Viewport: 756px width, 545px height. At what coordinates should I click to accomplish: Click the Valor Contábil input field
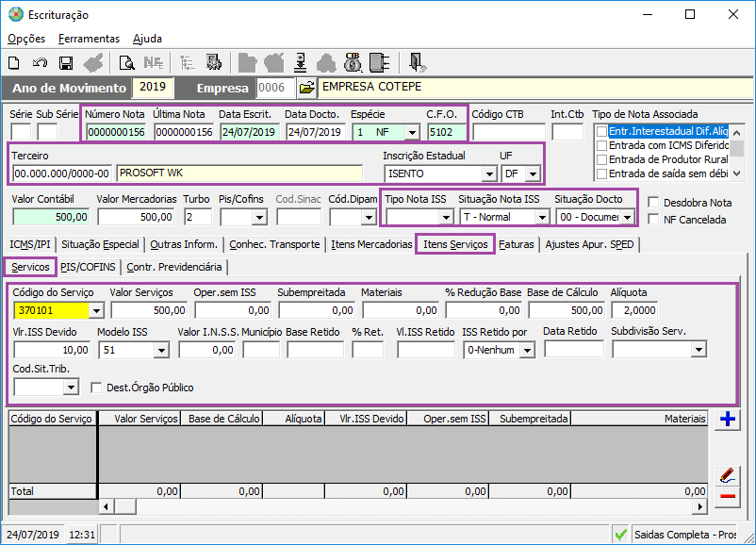point(51,217)
